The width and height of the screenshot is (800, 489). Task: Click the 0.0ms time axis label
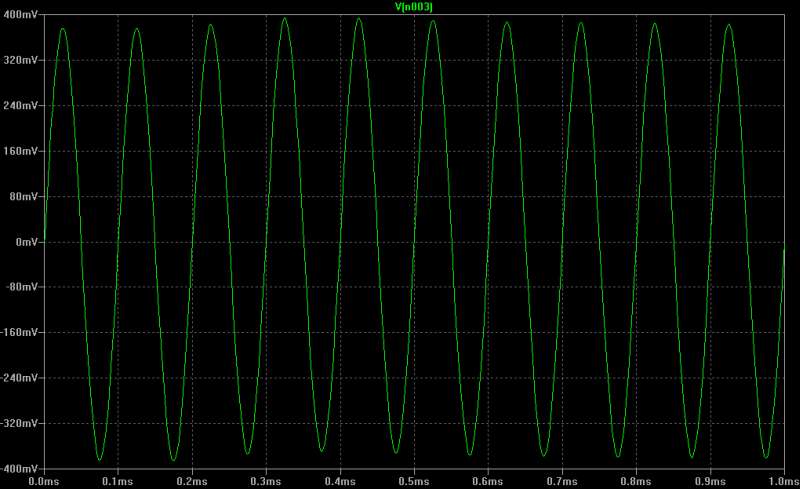point(44,482)
